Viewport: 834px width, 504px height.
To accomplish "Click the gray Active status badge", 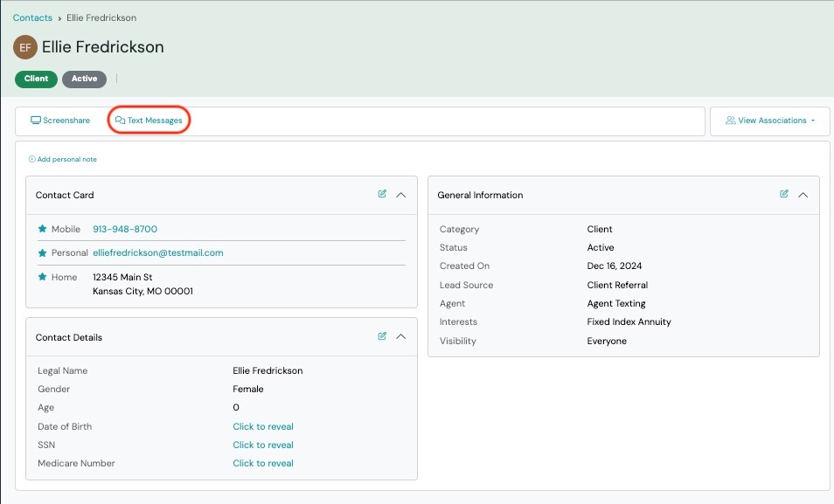I will 84,79.
